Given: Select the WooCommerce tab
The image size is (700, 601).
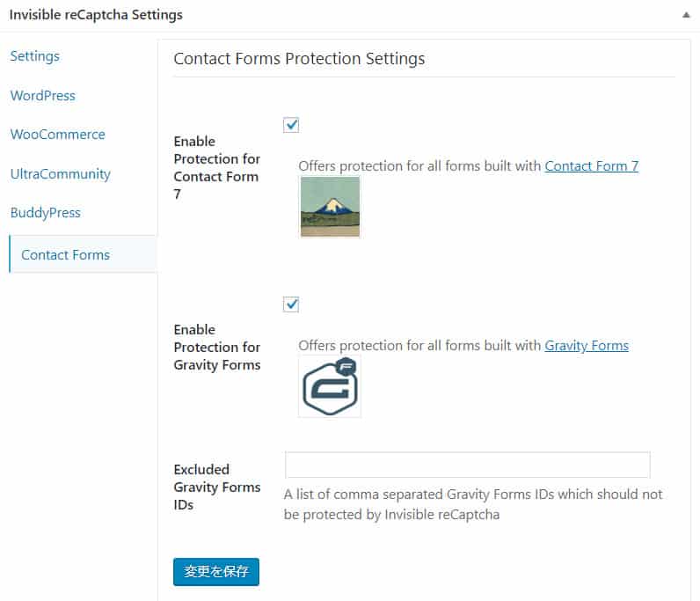Looking at the screenshot, I should pos(58,135).
